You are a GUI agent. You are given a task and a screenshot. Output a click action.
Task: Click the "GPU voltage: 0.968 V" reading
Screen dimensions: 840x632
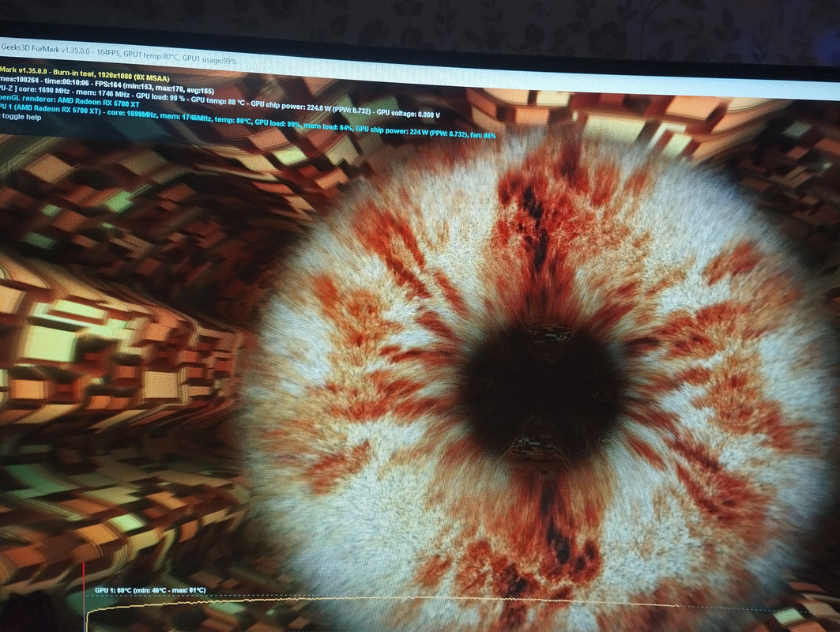tap(409, 113)
